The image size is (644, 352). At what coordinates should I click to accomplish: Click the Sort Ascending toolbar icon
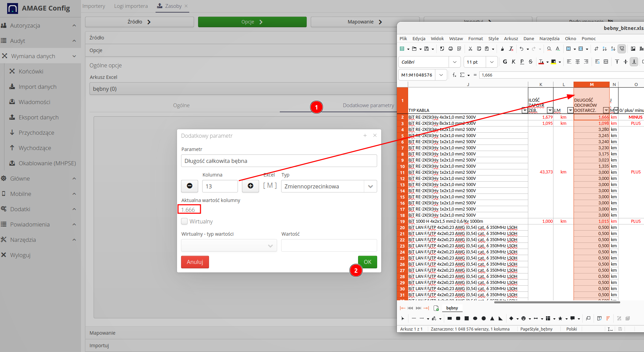[x=605, y=49]
